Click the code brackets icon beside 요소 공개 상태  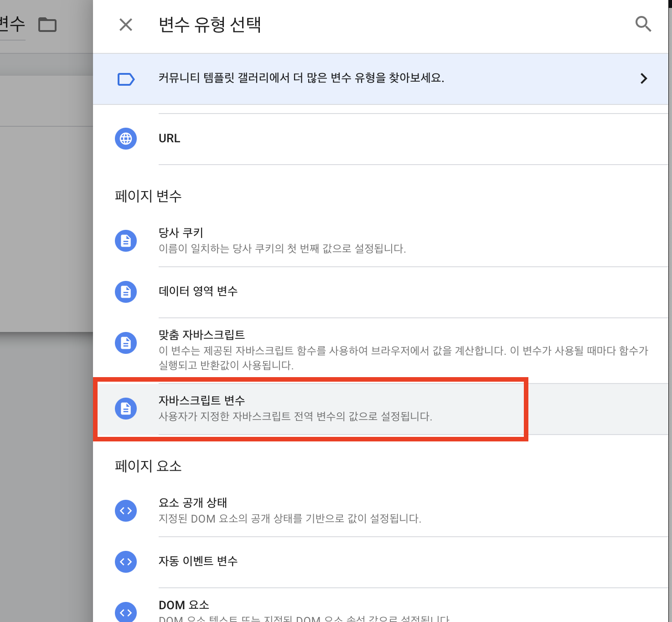point(125,511)
